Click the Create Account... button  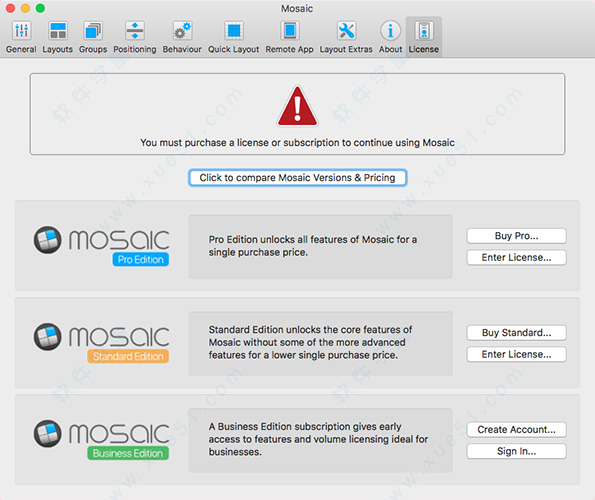[516, 429]
